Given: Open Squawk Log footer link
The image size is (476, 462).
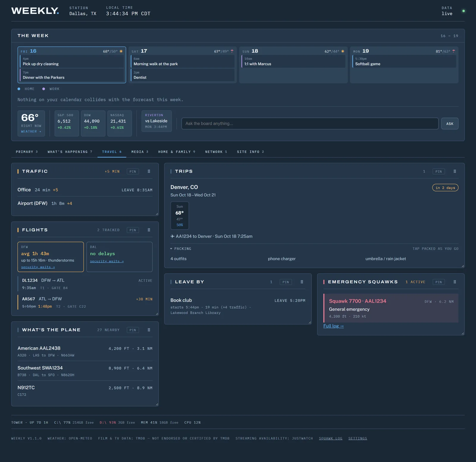Looking at the screenshot, I should pyautogui.click(x=331, y=438).
